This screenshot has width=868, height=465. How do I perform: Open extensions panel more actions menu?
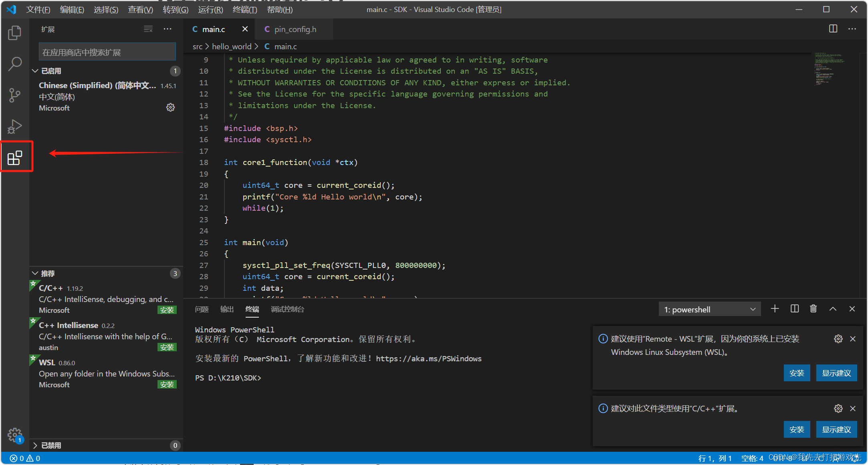pyautogui.click(x=168, y=29)
